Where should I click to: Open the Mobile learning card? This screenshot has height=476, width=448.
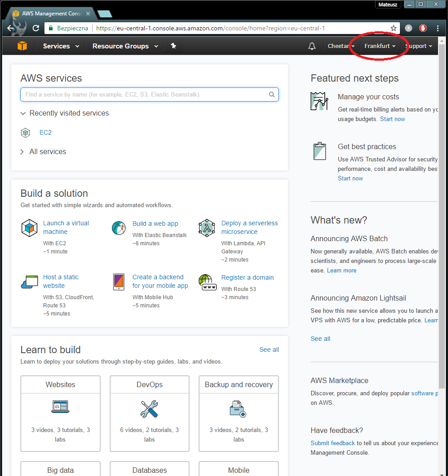pyautogui.click(x=239, y=469)
